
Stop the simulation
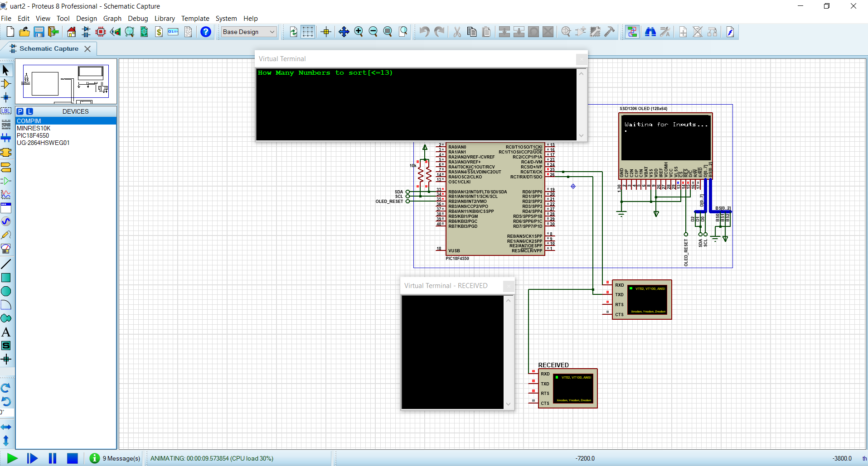click(73, 458)
